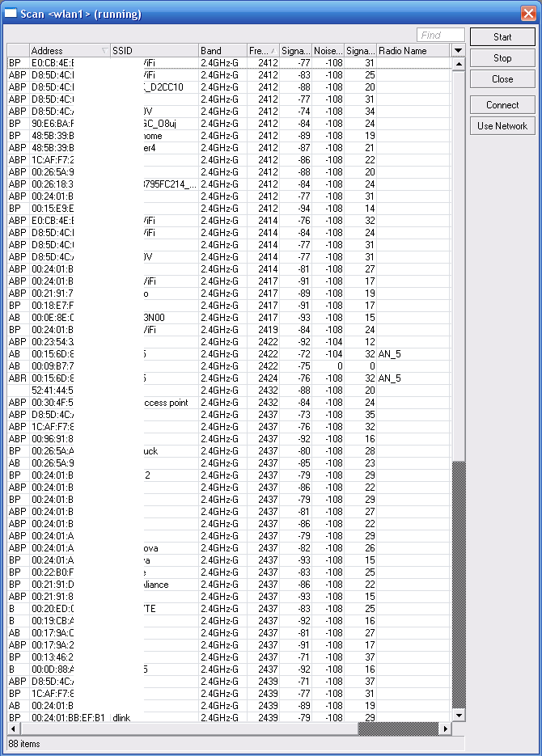
Task: Connect to the selected network
Action: 502,105
